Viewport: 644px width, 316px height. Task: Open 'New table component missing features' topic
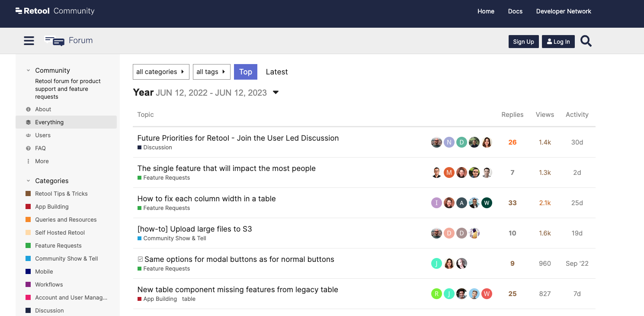pyautogui.click(x=237, y=290)
